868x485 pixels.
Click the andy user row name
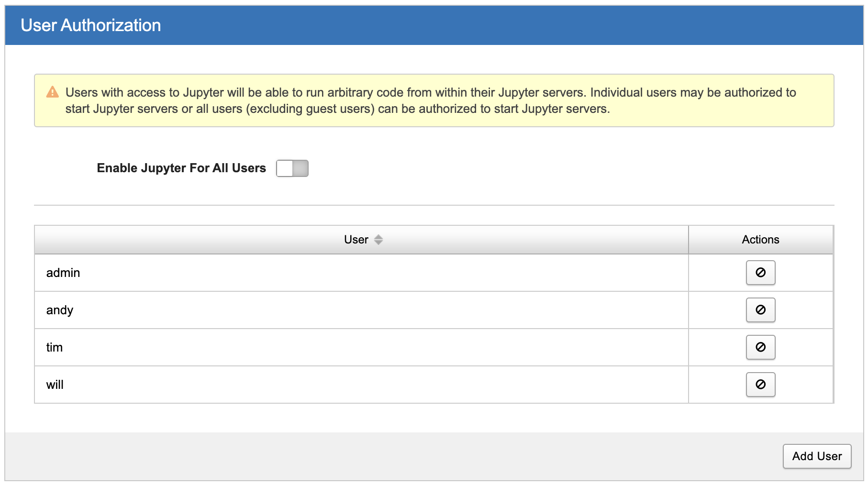[x=60, y=310]
